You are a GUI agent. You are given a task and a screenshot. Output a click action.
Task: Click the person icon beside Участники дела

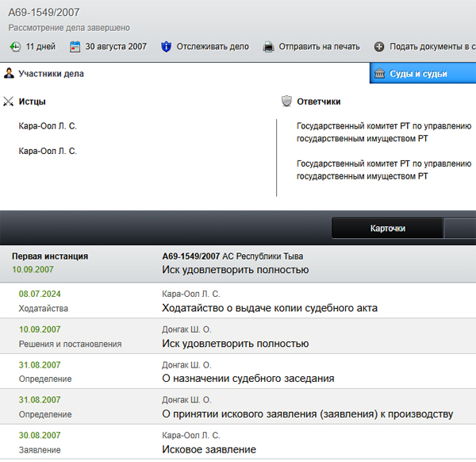click(9, 74)
